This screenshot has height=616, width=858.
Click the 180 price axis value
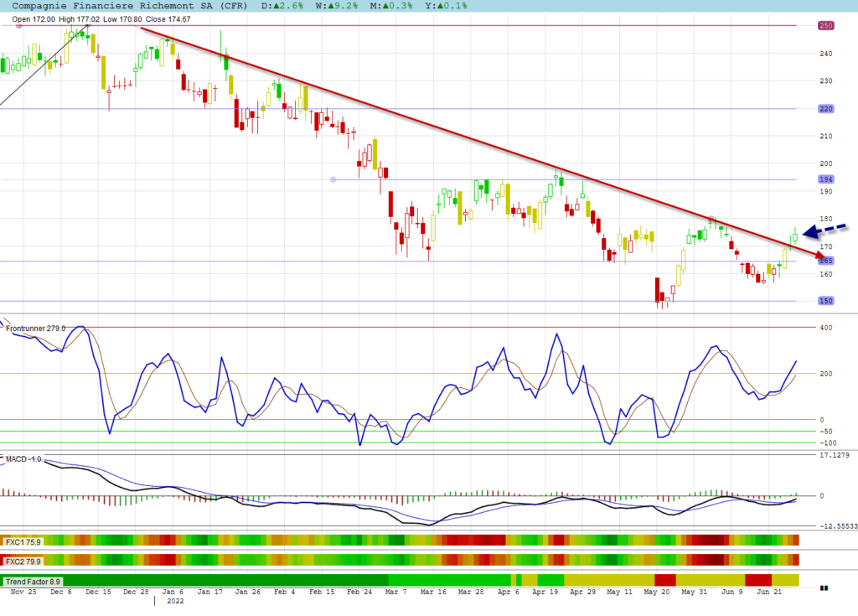pos(825,219)
